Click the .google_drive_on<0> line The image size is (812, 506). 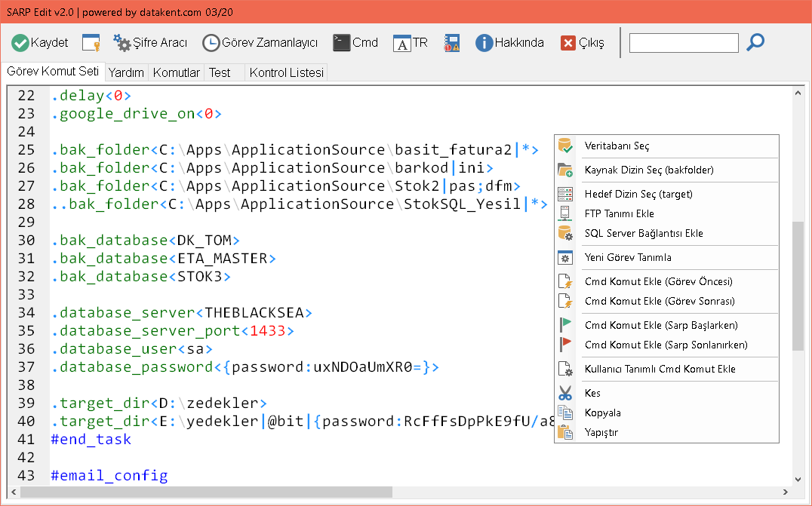point(136,114)
